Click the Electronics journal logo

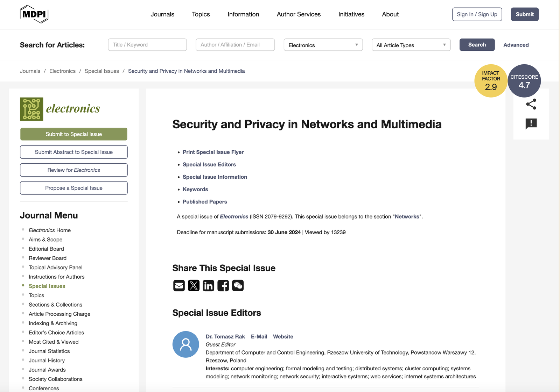60,109
